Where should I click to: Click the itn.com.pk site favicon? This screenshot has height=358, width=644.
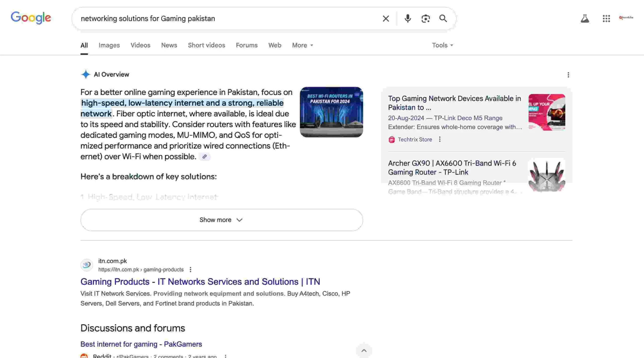pos(87,265)
